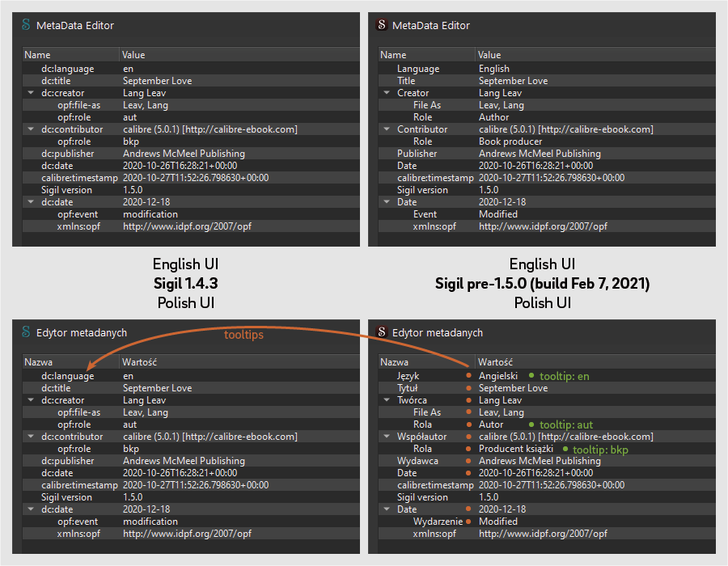Select File As row under Creator
The width and height of the screenshot is (728, 566).
click(x=547, y=105)
